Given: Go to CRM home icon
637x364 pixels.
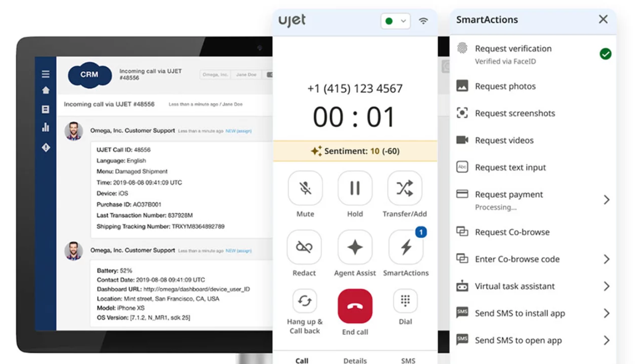Looking at the screenshot, I should click(x=45, y=90).
